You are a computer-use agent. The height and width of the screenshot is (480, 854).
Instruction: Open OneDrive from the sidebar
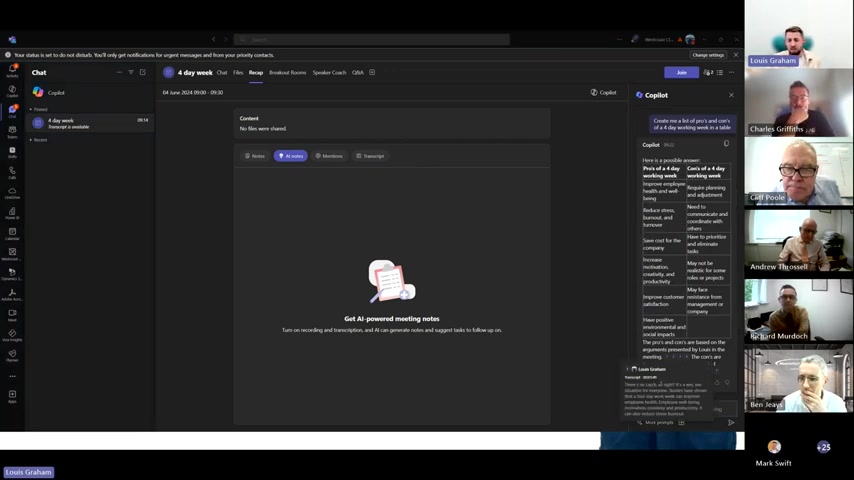(12, 193)
